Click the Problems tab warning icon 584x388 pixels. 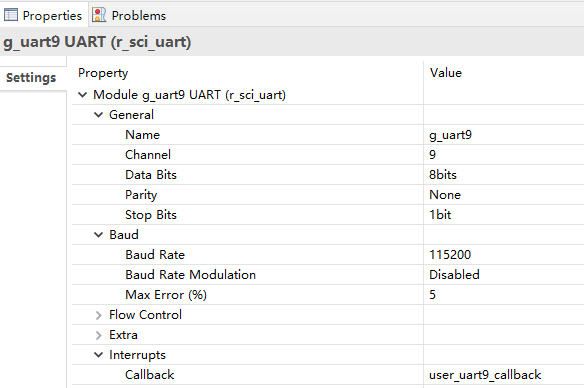tap(99, 15)
